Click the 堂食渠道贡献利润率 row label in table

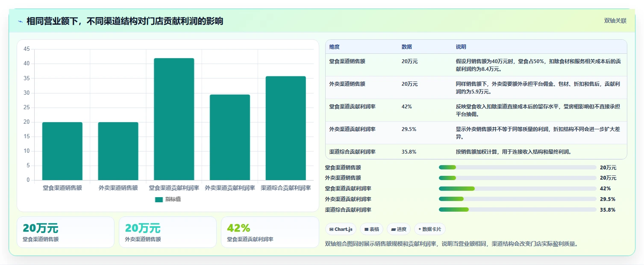tap(352, 107)
